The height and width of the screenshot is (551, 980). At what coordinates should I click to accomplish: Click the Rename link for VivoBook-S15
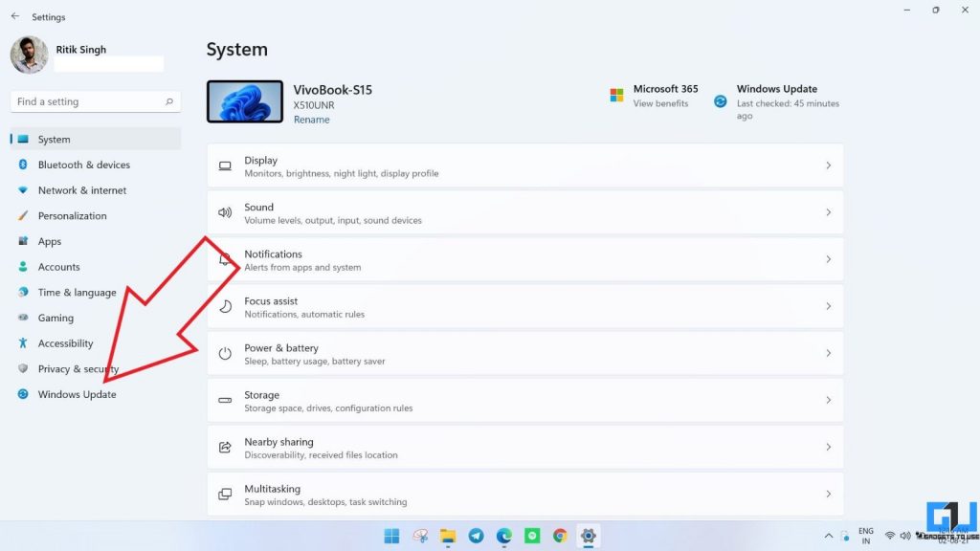311,119
